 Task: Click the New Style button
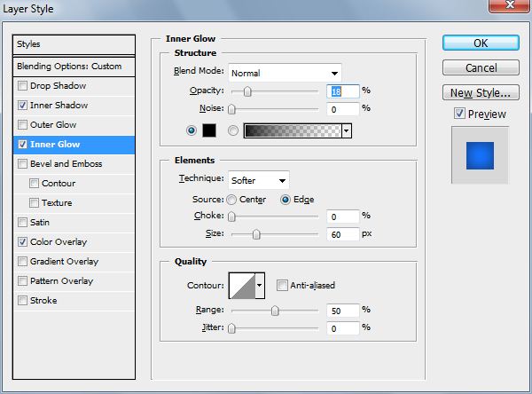pos(481,92)
